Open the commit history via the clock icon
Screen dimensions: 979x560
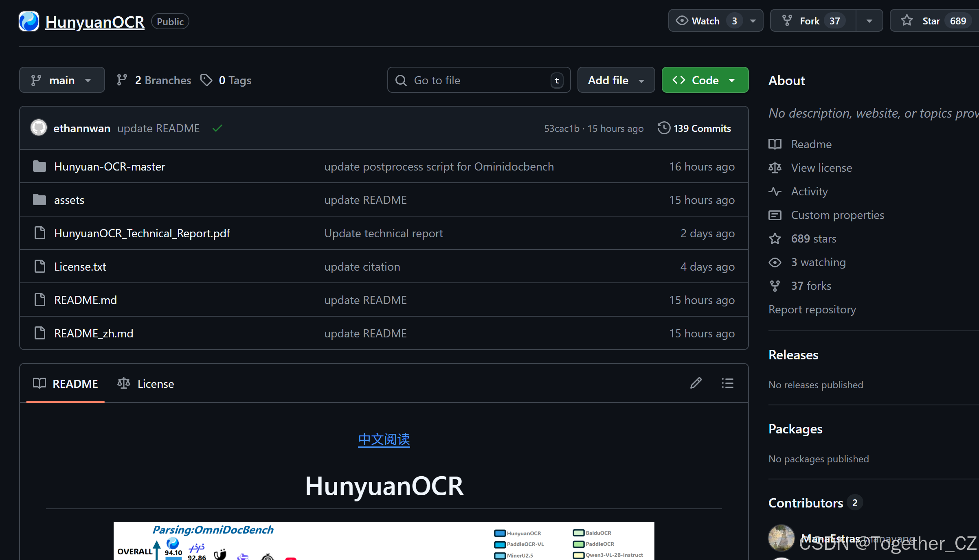pyautogui.click(x=663, y=128)
